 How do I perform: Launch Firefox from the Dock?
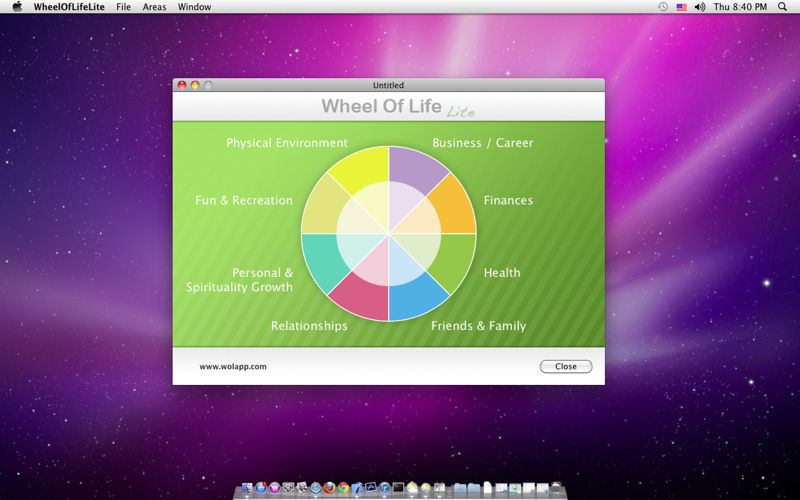pyautogui.click(x=329, y=487)
